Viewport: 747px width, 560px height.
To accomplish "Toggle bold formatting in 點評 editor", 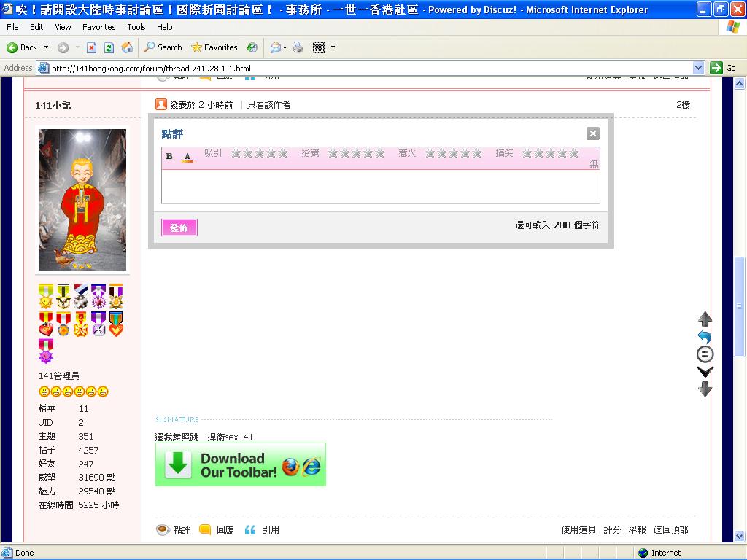I will (x=169, y=156).
